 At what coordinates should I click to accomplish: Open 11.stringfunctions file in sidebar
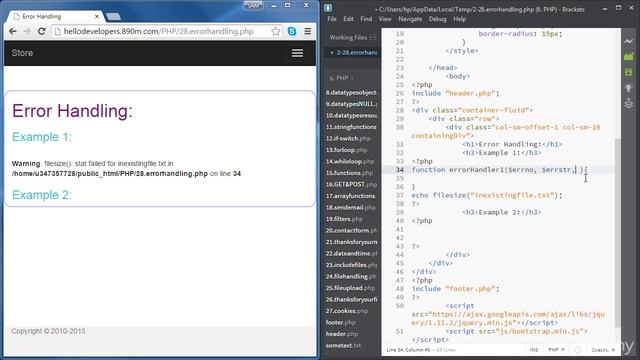tap(351, 127)
